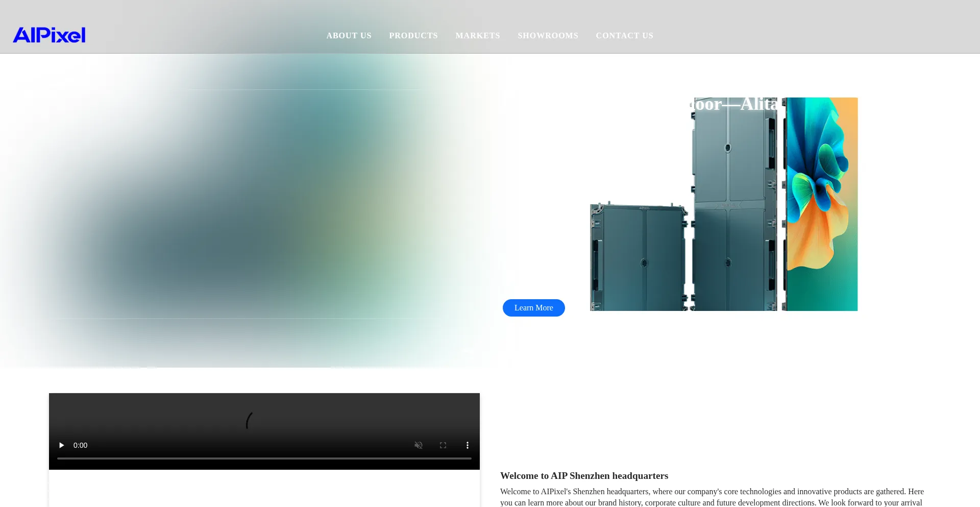Click the Learn More button
The image size is (980, 507).
[533, 307]
